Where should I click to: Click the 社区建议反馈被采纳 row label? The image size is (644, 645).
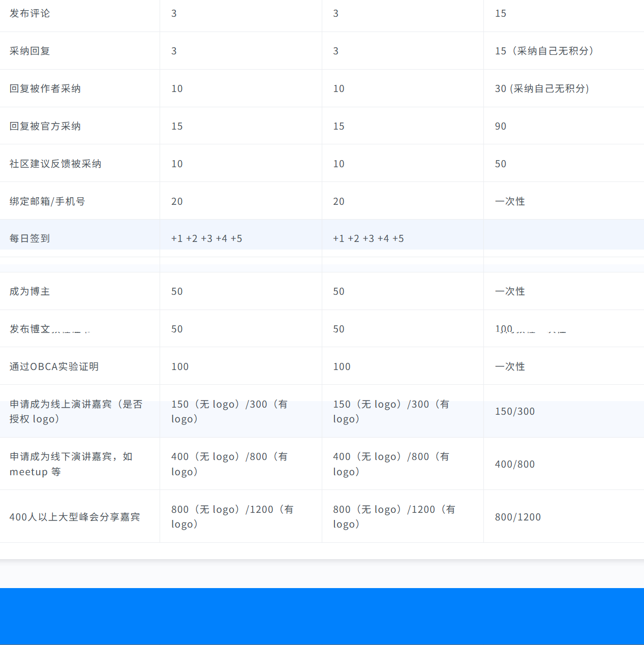pos(55,164)
